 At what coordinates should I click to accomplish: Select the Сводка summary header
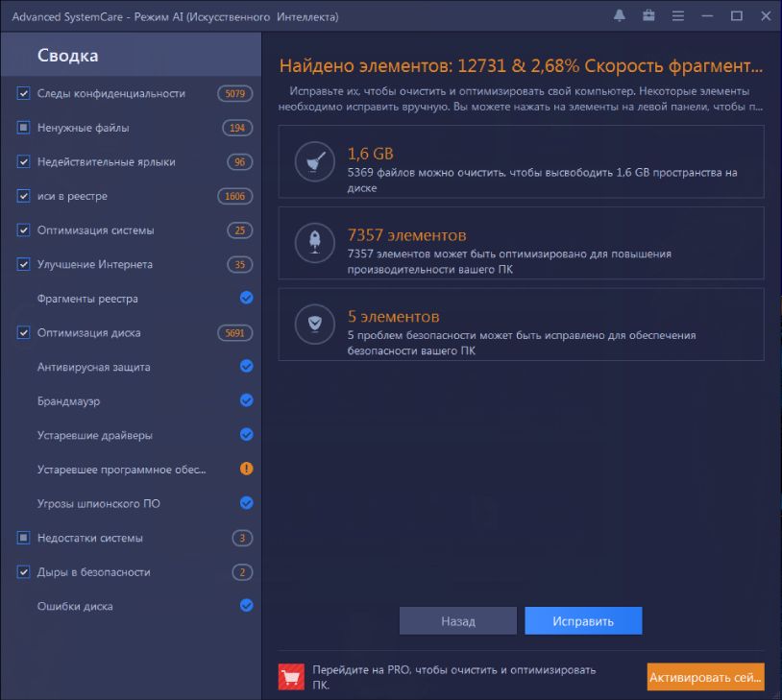coord(67,56)
